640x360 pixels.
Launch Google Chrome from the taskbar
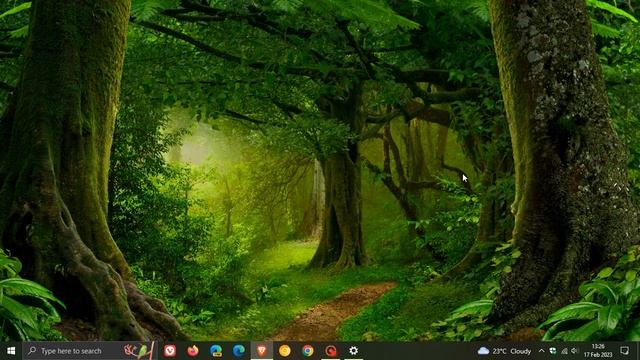(308, 351)
